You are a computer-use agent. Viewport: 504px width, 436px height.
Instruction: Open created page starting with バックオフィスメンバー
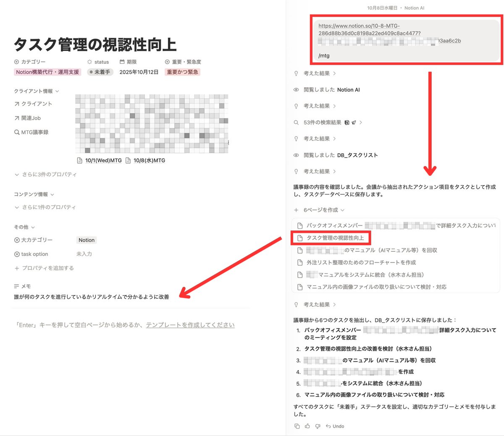tap(396, 225)
